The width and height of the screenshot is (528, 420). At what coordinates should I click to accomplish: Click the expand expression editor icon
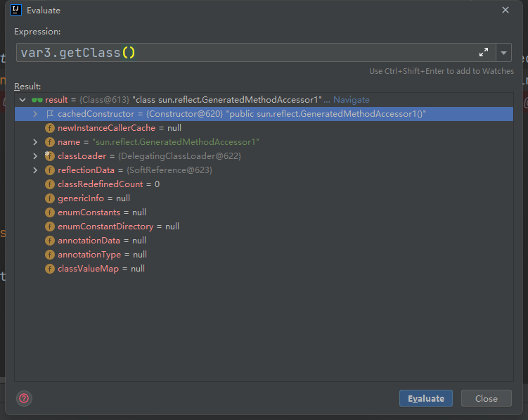484,53
